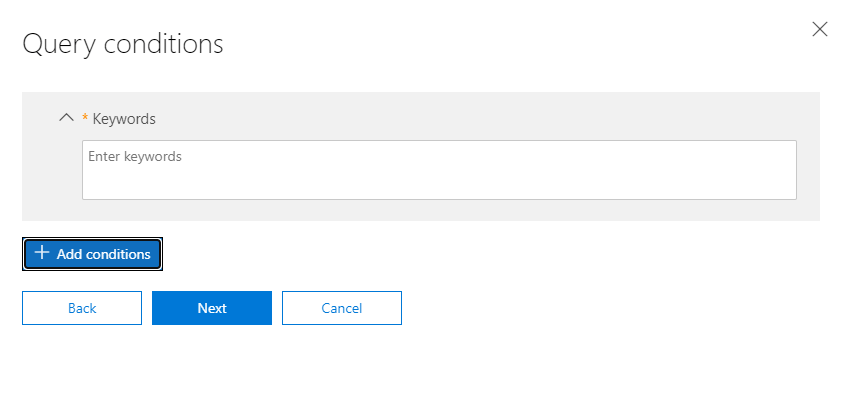856x405 pixels.
Task: Click the white Back outline button
Action: 82,308
